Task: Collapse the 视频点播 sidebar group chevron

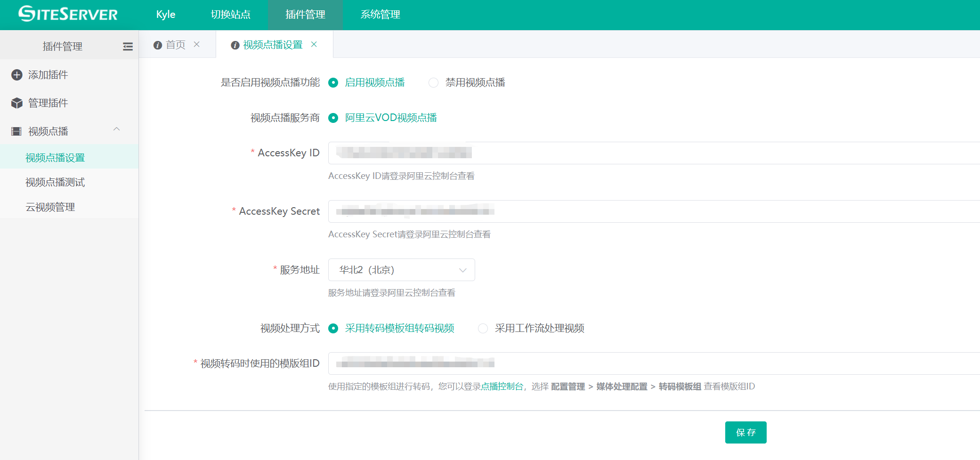Action: pyautogui.click(x=117, y=129)
